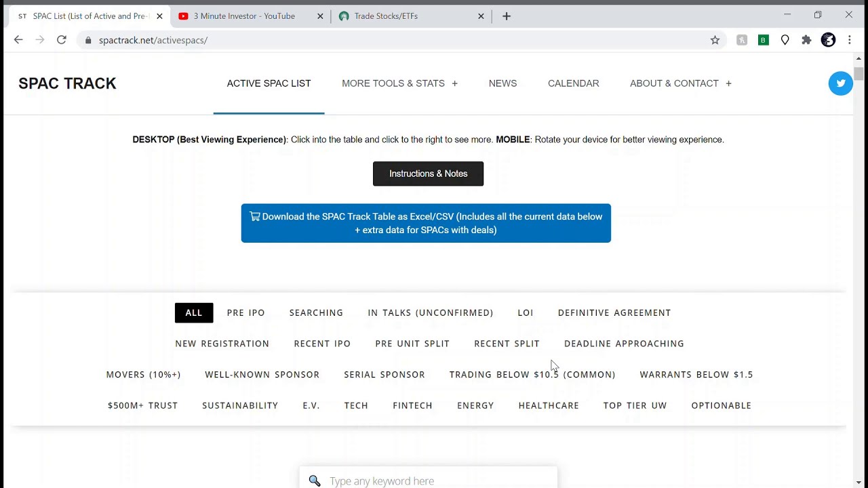Reload the page with refresh icon
Screen dimensions: 868x488
click(62, 40)
